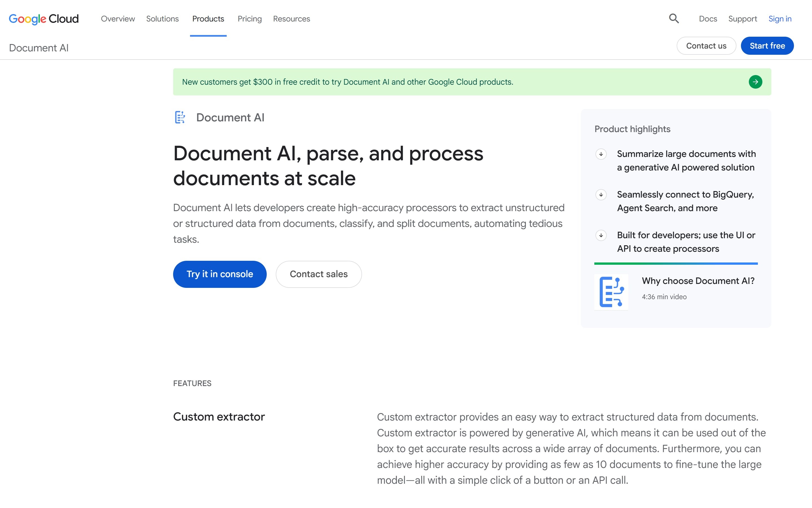
Task: Open the Overview nav item
Action: (118, 19)
